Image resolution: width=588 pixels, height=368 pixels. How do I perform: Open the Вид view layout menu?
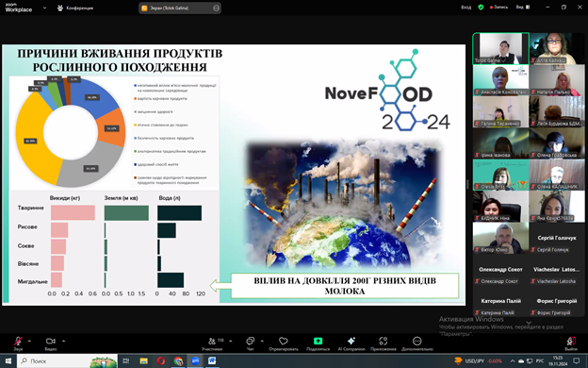523,8
